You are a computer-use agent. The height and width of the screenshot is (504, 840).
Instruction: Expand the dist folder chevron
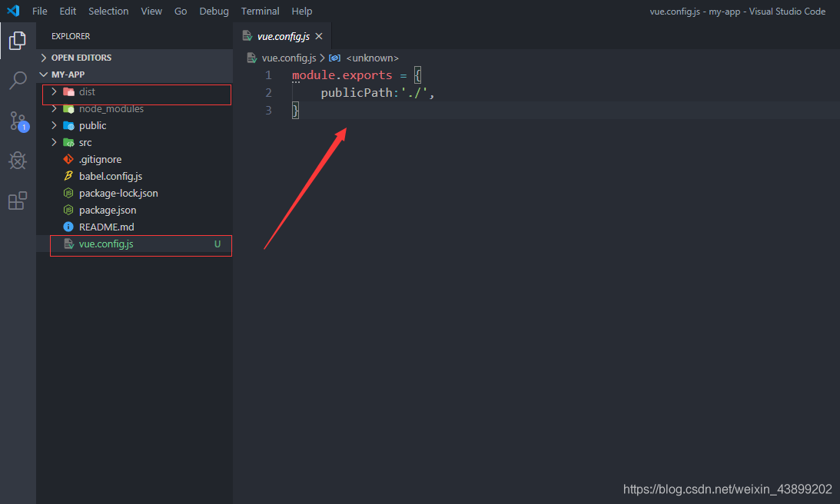tap(54, 91)
